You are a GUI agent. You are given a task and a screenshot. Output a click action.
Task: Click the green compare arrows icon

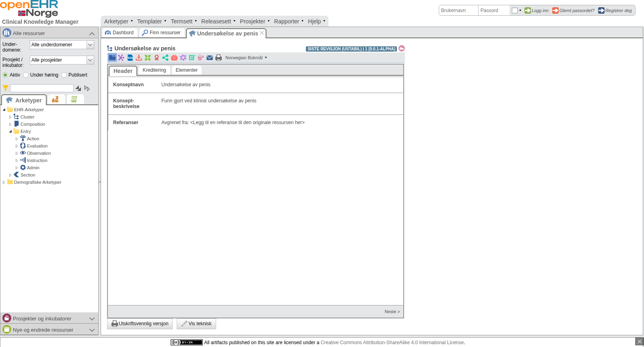pyautogui.click(x=148, y=58)
